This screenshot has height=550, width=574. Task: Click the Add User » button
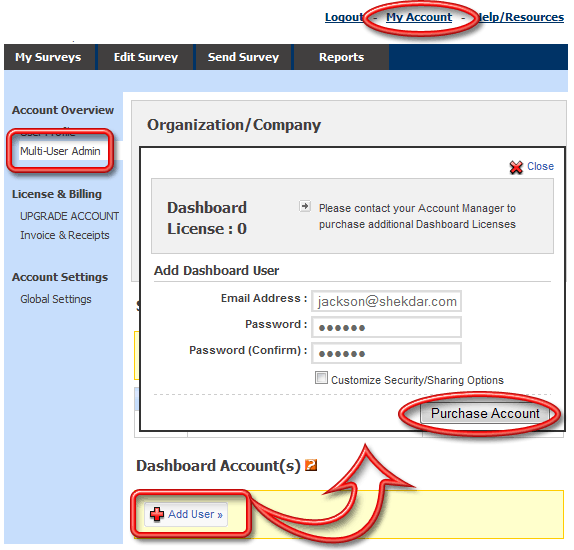coord(186,514)
